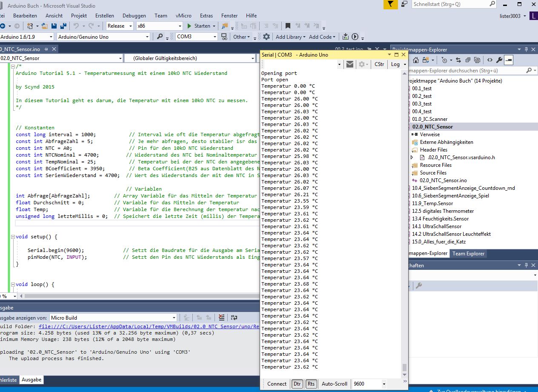
Task: Toggle the Dtr button in serial monitor
Action: tap(297, 383)
